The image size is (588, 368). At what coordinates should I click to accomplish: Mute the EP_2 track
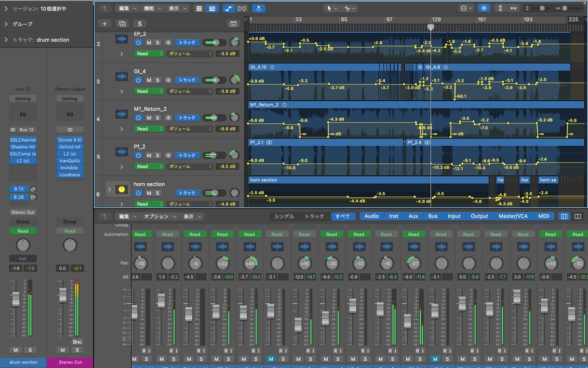click(149, 42)
